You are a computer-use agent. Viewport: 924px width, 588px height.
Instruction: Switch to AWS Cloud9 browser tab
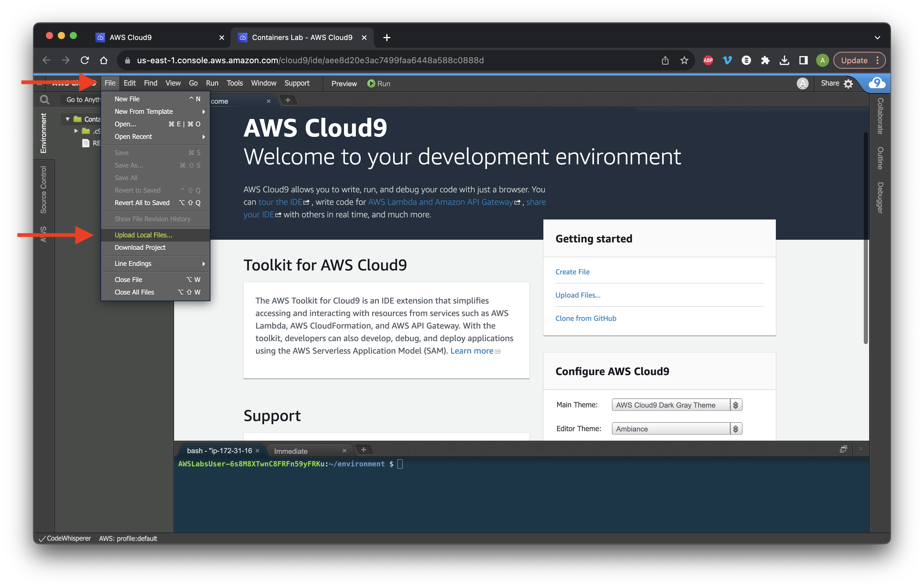point(160,37)
